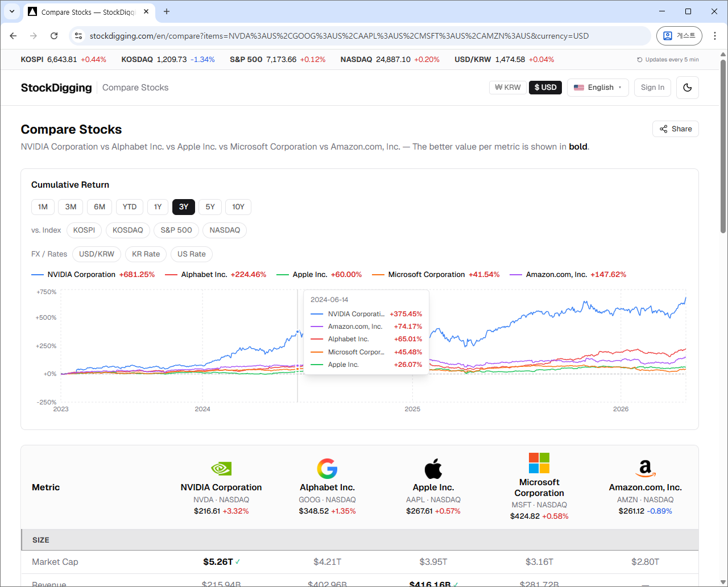This screenshot has width=728, height=587.
Task: Click Amazon.com, Inc. chart legend entry
Action: (x=568, y=275)
